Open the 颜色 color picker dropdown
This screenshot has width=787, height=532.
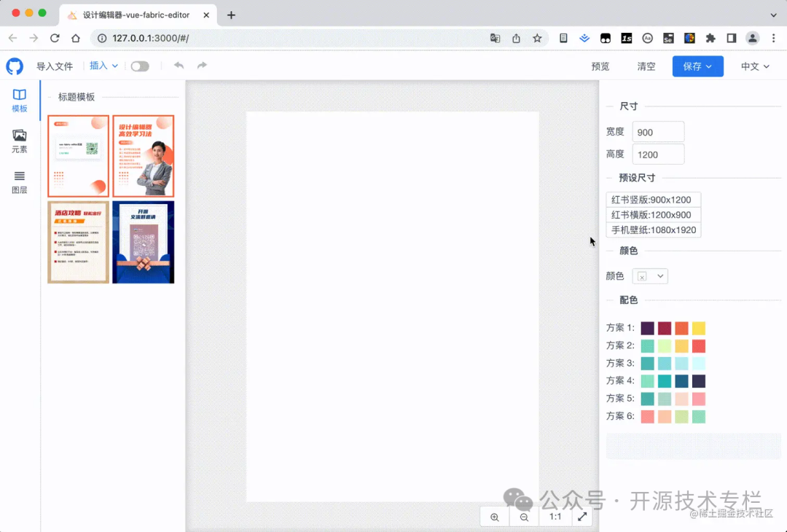point(649,276)
